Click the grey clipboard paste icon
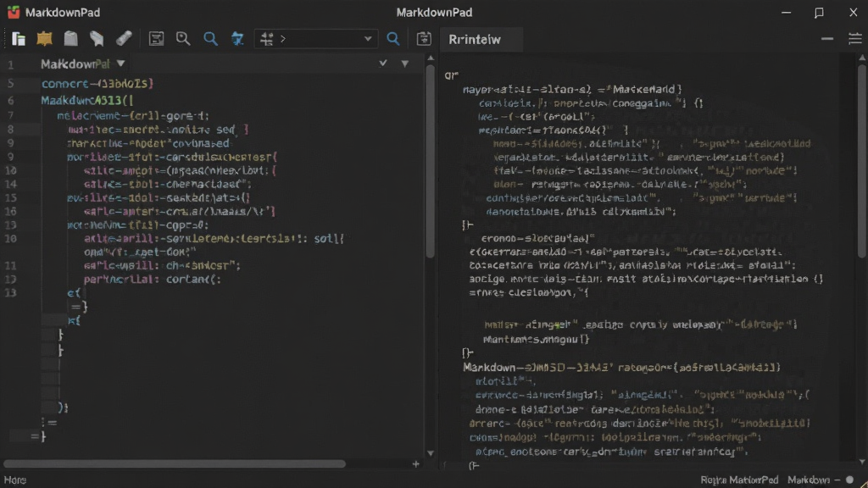The image size is (868, 488). [x=71, y=39]
